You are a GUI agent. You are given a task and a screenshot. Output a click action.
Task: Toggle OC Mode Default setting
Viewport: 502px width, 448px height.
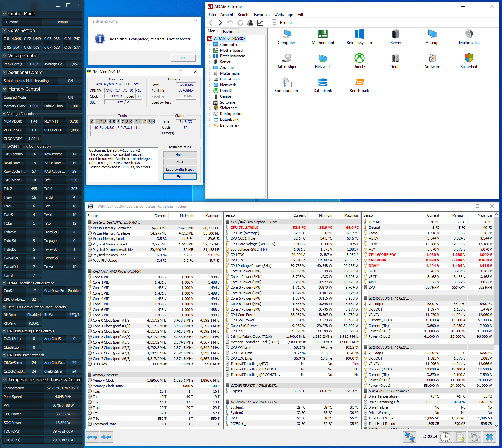pyautogui.click(x=62, y=22)
